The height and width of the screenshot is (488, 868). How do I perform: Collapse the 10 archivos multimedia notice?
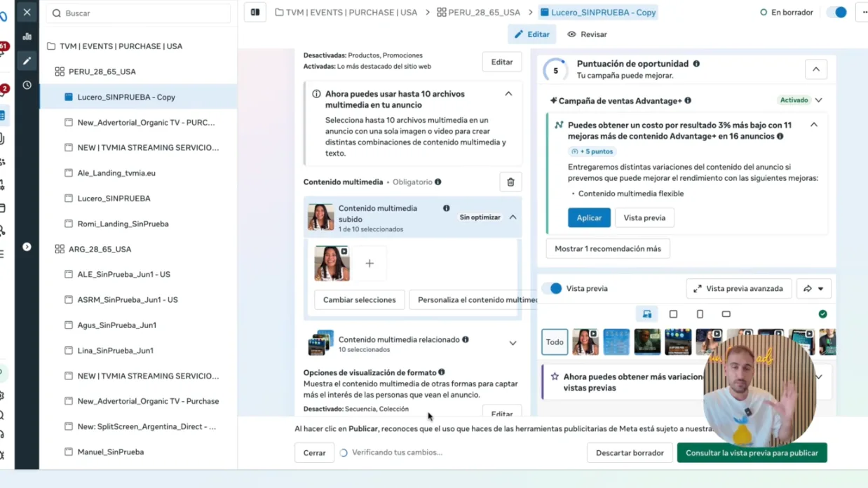click(508, 94)
